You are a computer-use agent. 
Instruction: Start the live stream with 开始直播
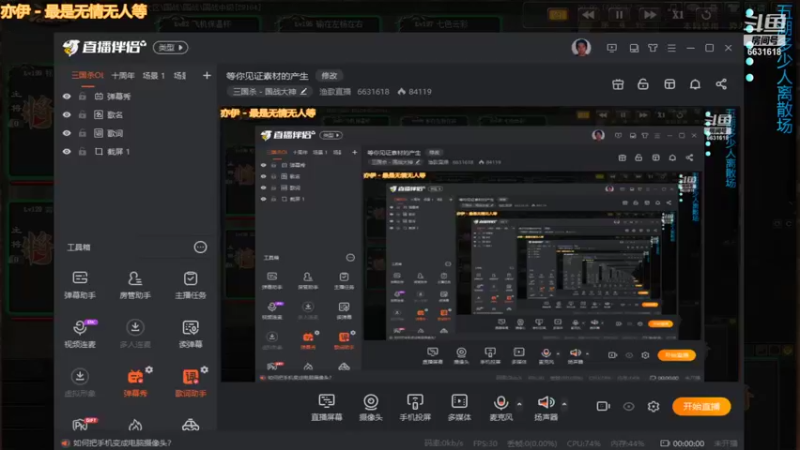pyautogui.click(x=702, y=406)
